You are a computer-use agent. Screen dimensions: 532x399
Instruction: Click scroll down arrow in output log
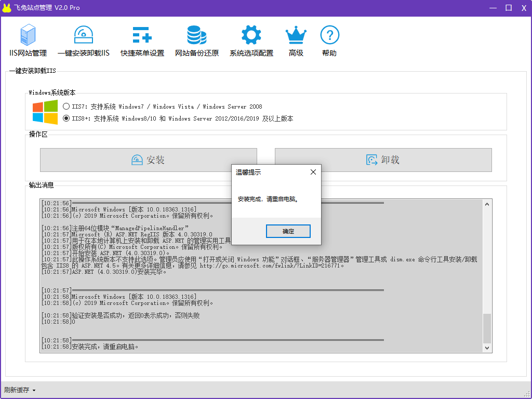pyautogui.click(x=487, y=348)
